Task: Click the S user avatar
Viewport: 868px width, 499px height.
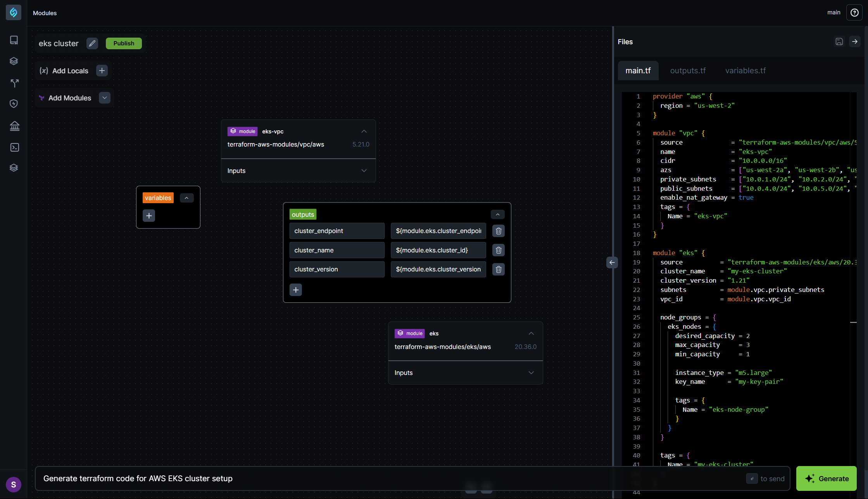Action: [x=14, y=484]
